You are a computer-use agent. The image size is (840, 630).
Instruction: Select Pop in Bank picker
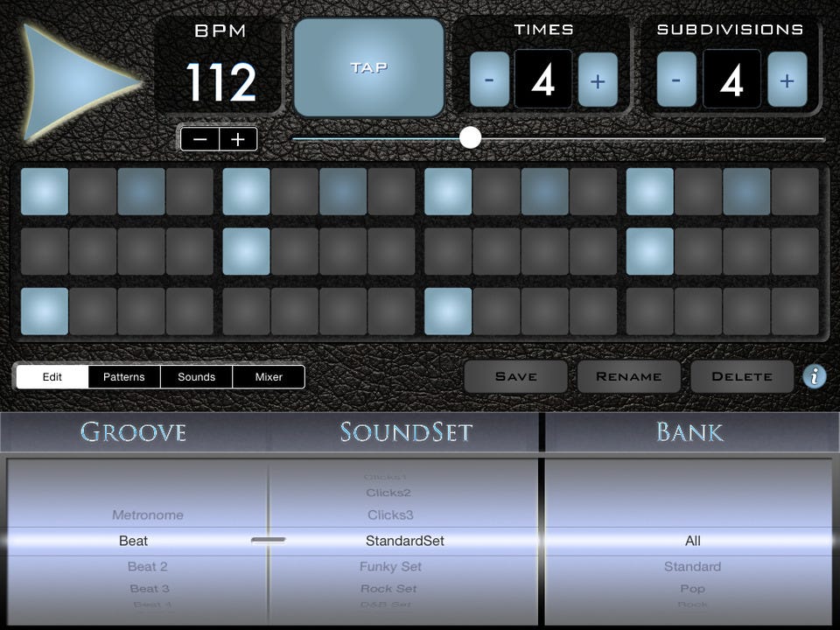(x=693, y=588)
